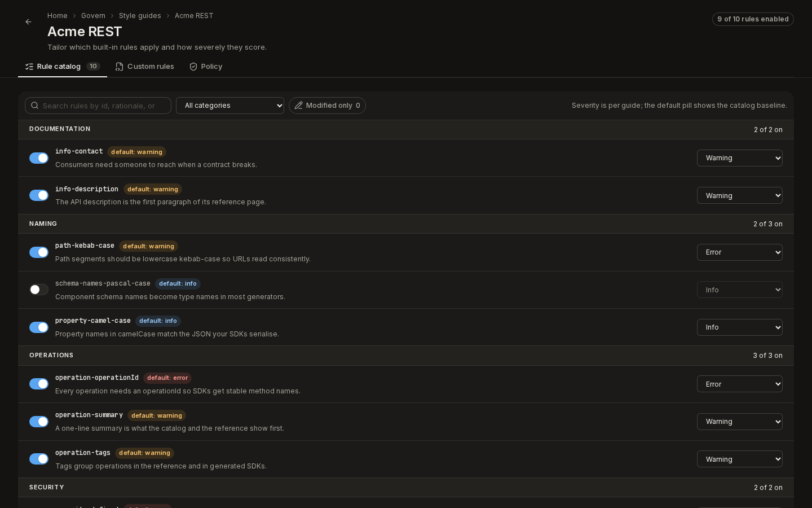Click the Naming section '2 of 3 on' count

pos(768,224)
